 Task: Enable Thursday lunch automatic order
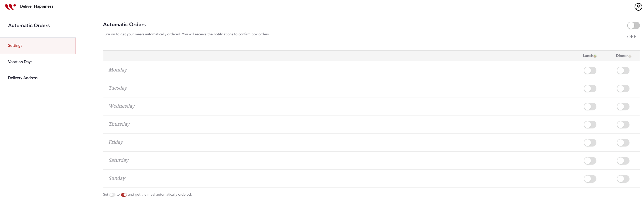click(590, 125)
